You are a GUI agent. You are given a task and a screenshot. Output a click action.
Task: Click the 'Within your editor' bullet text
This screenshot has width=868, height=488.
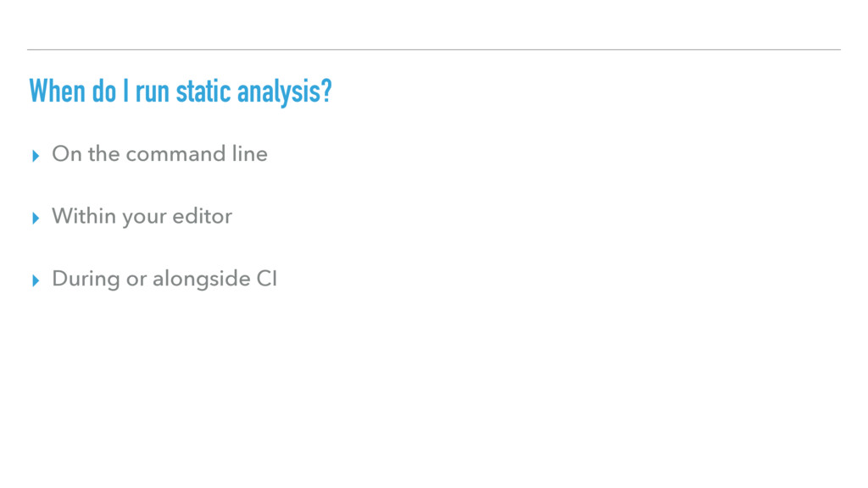tap(142, 217)
